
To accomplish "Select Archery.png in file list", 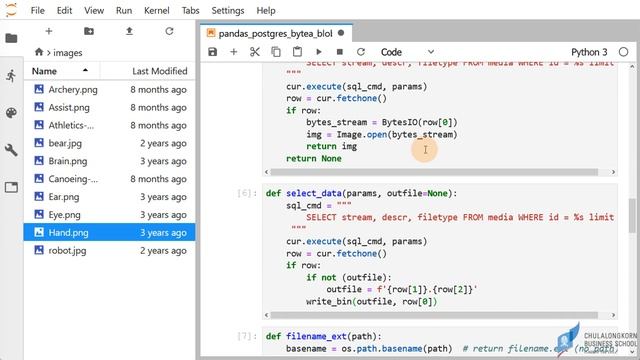I will point(109,89).
